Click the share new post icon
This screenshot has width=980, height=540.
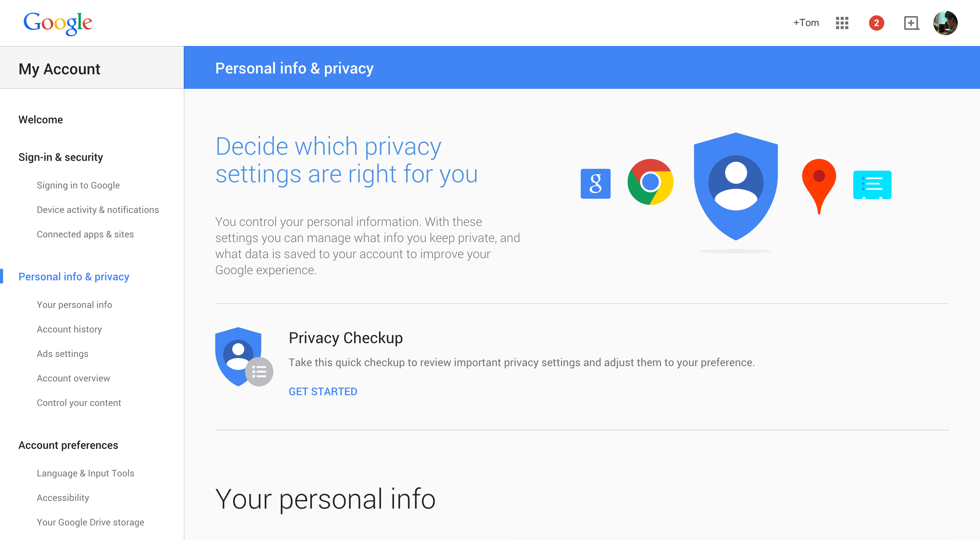point(911,23)
